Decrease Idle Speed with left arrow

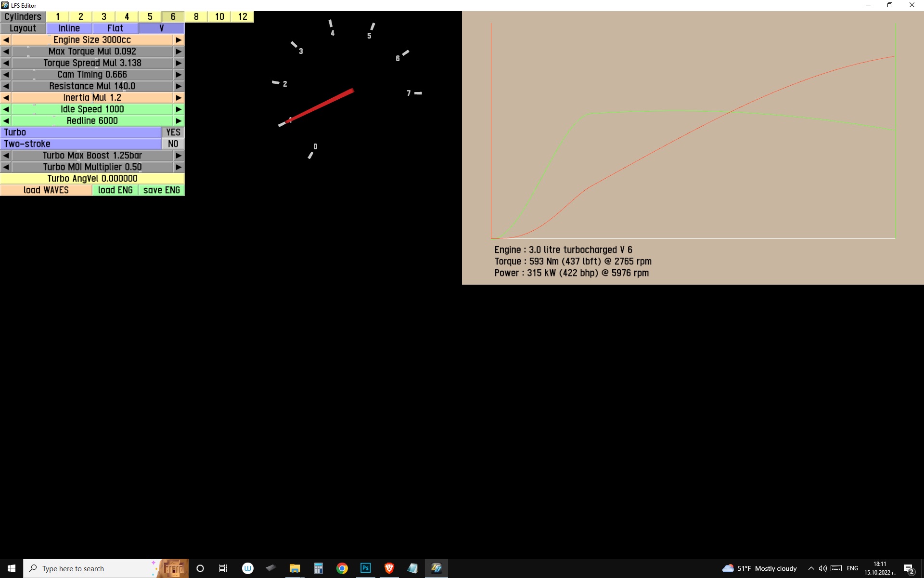coord(6,109)
